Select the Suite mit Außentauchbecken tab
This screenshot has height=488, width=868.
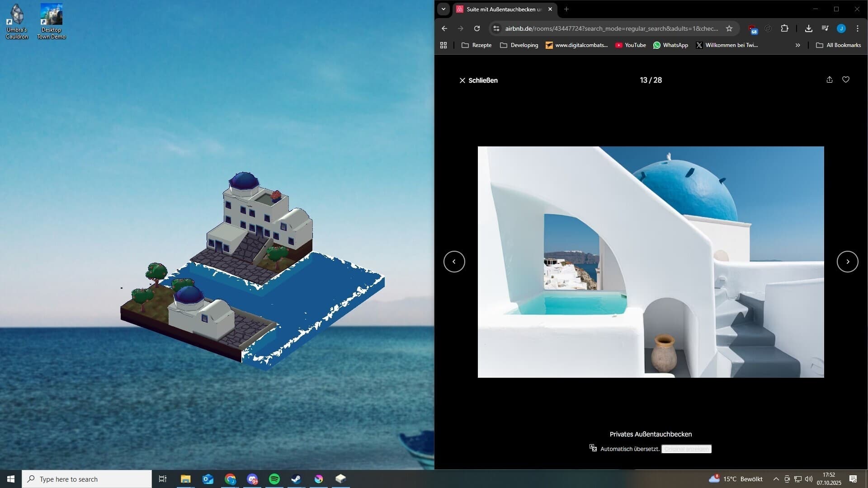coord(502,9)
